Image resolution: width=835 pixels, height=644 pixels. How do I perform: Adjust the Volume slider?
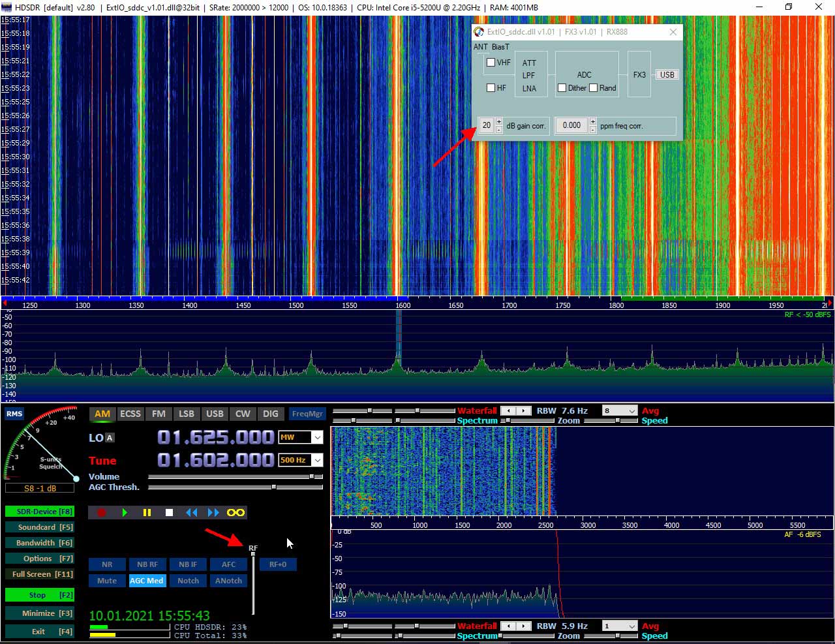(235, 477)
